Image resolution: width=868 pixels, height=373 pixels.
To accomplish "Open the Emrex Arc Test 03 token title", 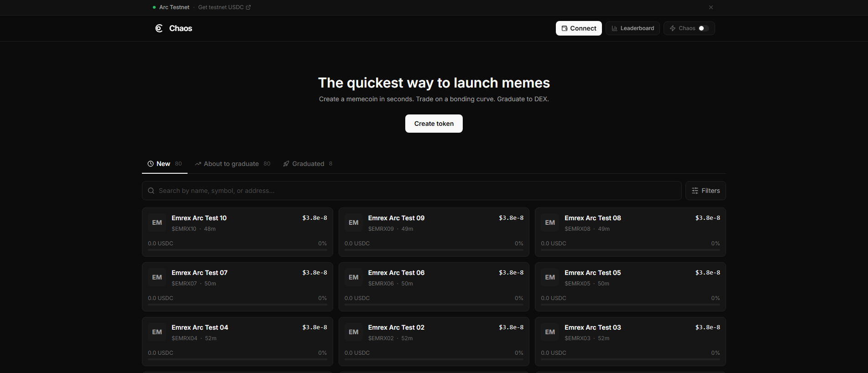I will tap(592, 327).
